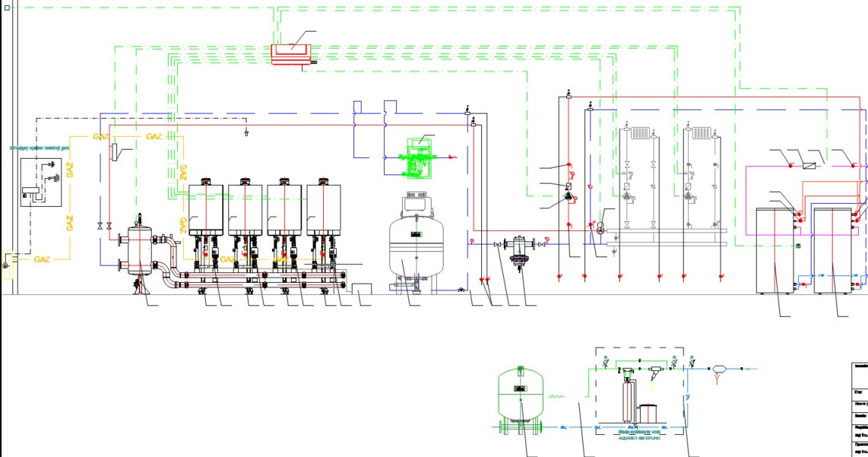Click the bottom-left horizontal GAZ pipe label
868x457 pixels.
[x=42, y=259]
